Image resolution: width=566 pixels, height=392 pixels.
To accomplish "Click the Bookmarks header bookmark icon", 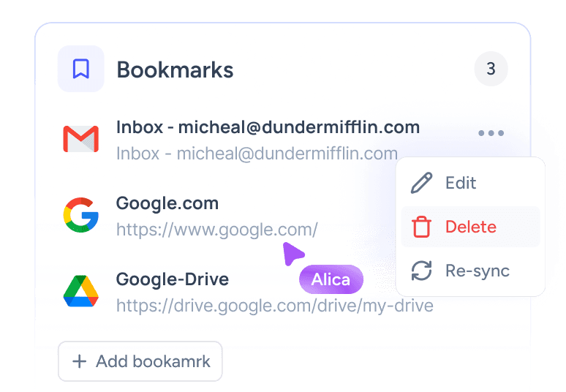I will 81,69.
